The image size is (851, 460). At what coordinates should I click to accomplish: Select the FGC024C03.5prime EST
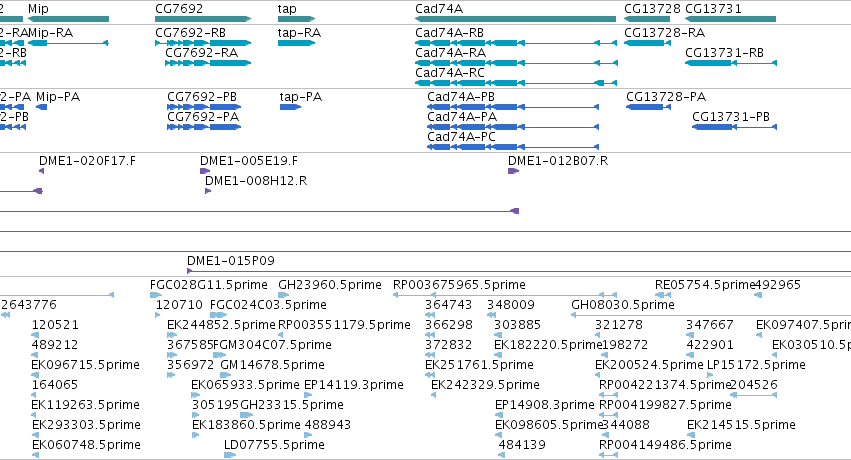(218, 315)
